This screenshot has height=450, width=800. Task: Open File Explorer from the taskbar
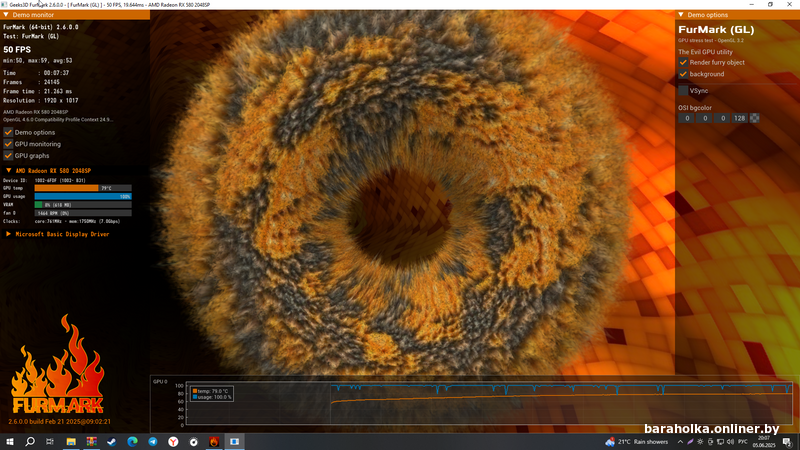(x=71, y=441)
